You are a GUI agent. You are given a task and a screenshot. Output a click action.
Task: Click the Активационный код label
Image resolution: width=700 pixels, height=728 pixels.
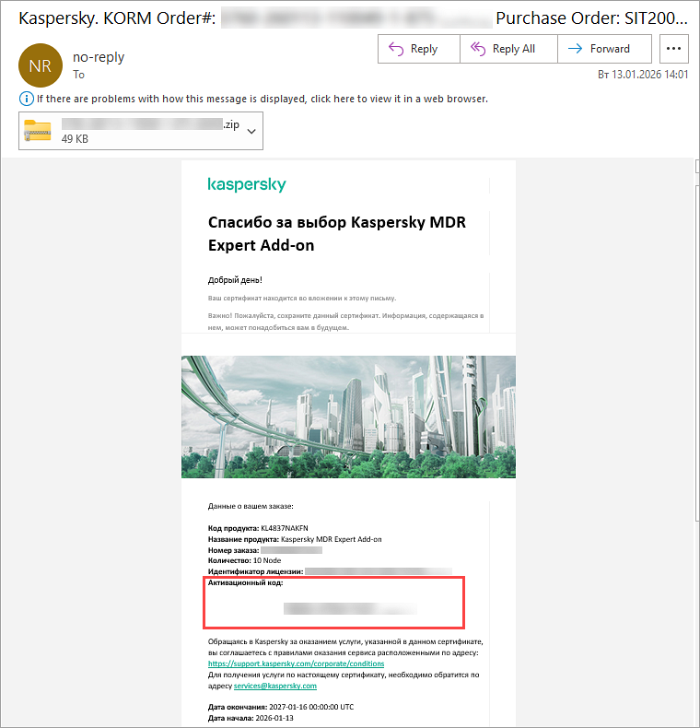coord(245,582)
